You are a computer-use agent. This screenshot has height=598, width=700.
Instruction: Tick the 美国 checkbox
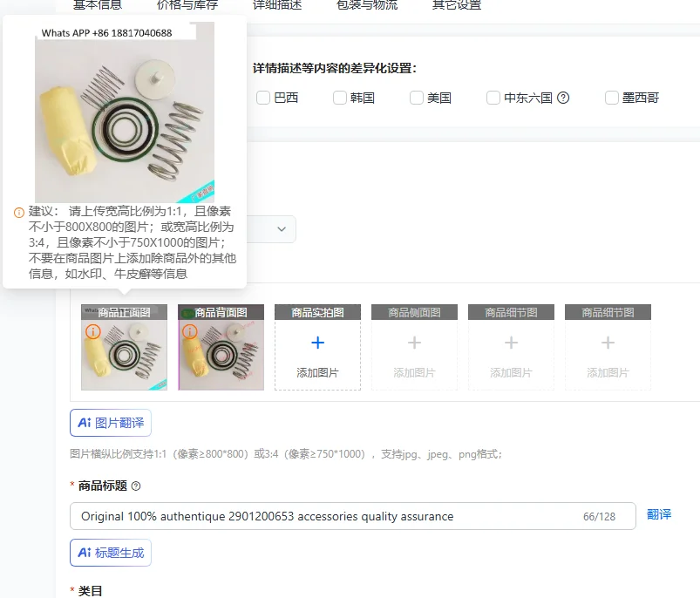coord(417,98)
